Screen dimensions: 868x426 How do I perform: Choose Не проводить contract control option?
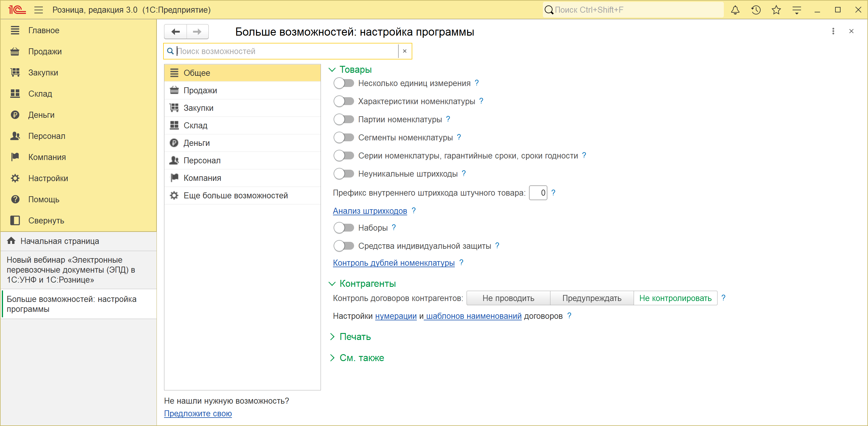coord(508,298)
